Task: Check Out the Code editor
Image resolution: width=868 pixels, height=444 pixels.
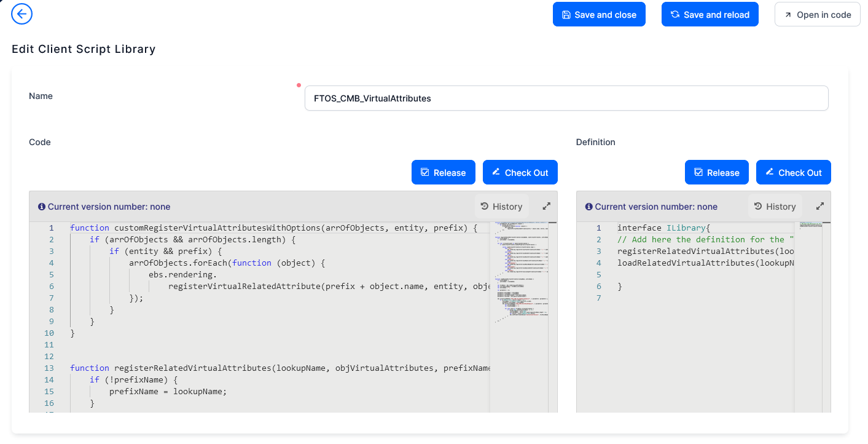Action: tap(520, 172)
